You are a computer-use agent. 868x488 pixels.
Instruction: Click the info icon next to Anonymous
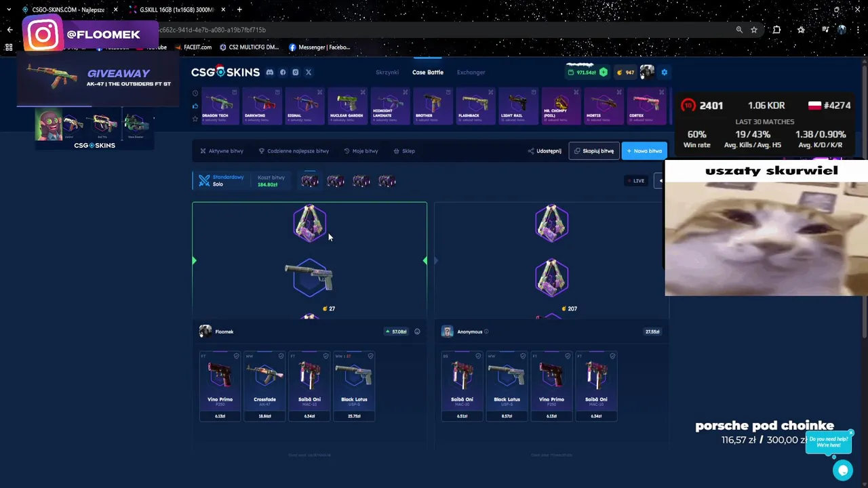[x=486, y=331]
